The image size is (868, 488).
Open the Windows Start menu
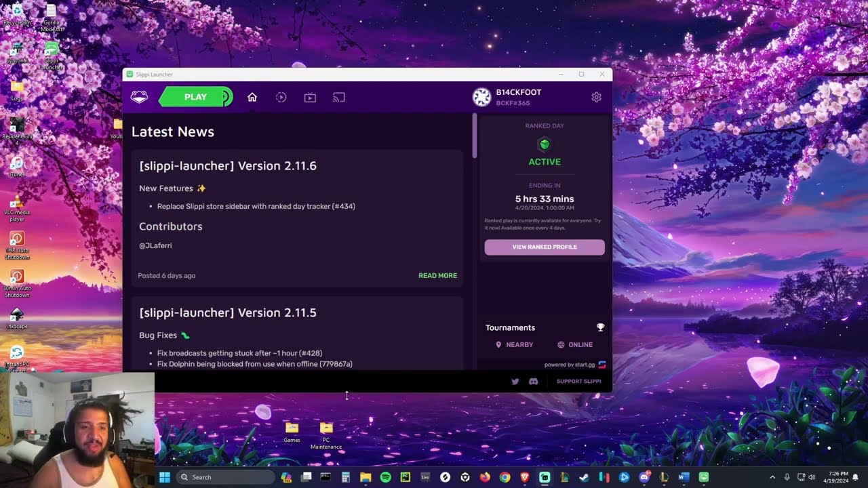pos(164,477)
